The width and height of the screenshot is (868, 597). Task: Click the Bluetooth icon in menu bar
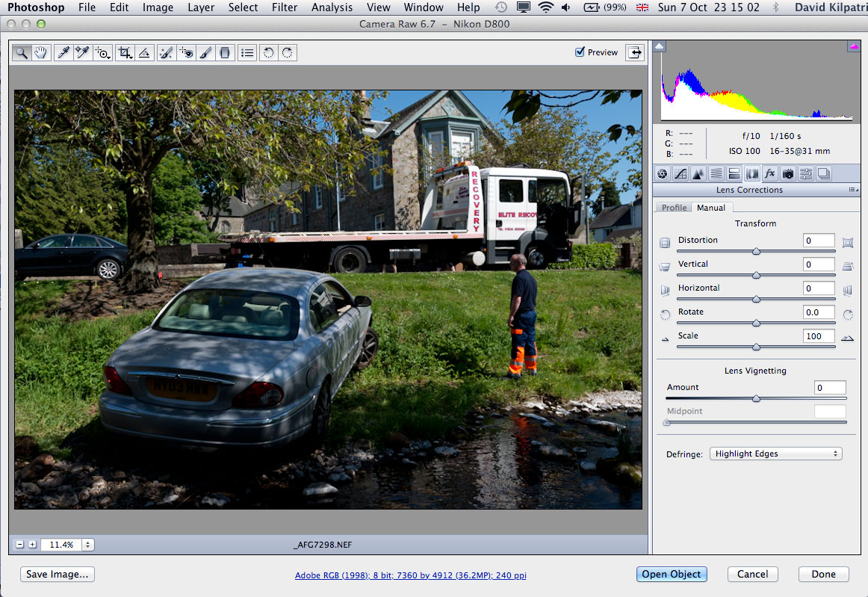[775, 7]
